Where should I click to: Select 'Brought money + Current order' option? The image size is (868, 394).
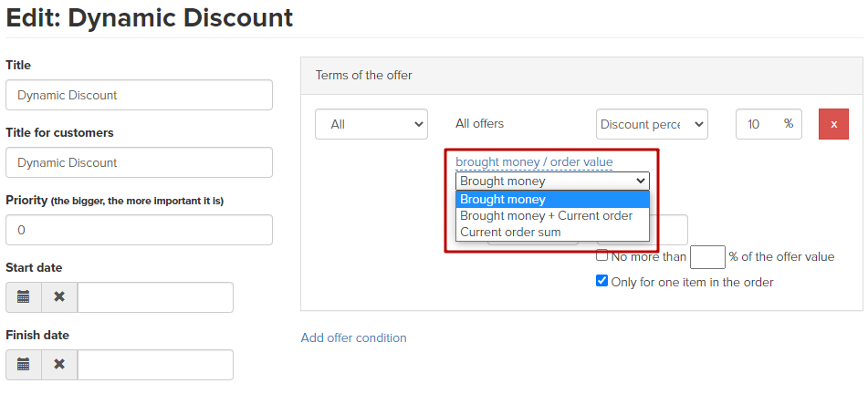coord(552,216)
